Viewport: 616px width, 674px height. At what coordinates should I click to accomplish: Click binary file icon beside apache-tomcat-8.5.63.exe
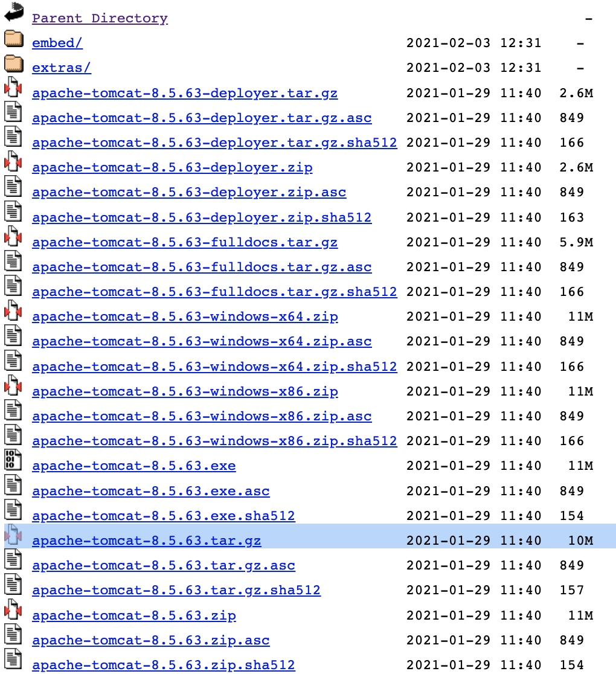click(13, 460)
